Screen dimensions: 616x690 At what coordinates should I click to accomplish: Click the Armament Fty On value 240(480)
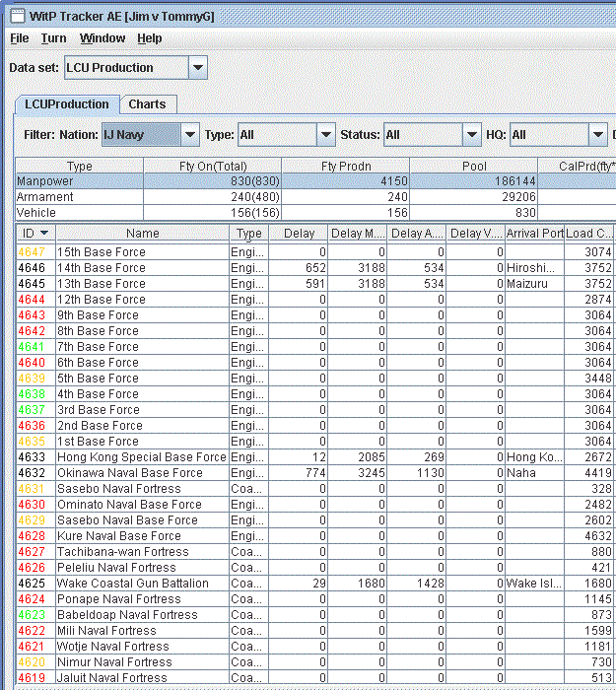(x=255, y=197)
